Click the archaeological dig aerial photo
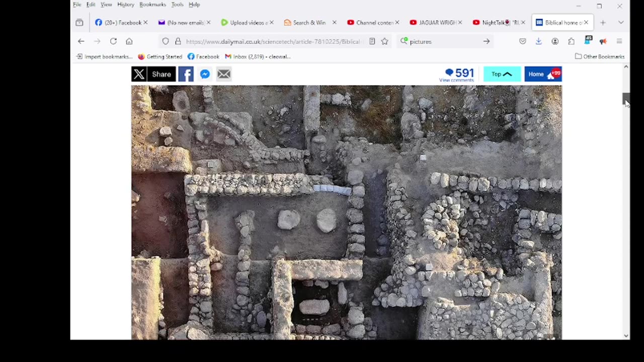Image resolution: width=644 pixels, height=362 pixels. pos(347,212)
